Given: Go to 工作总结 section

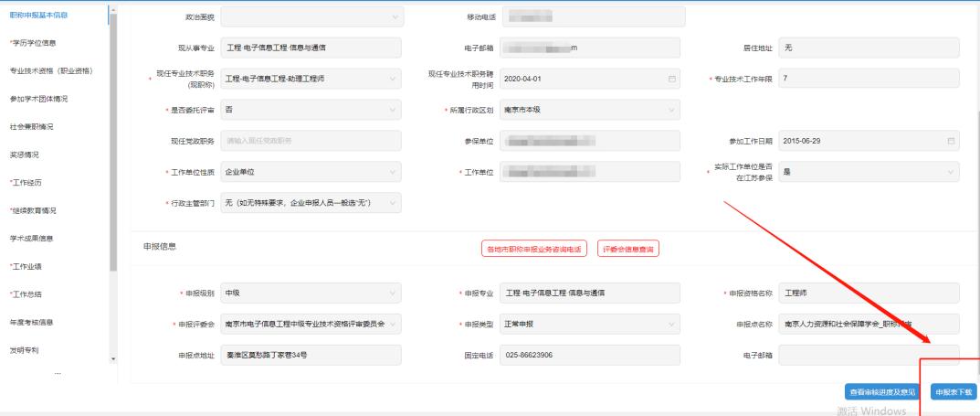Looking at the screenshot, I should (26, 294).
